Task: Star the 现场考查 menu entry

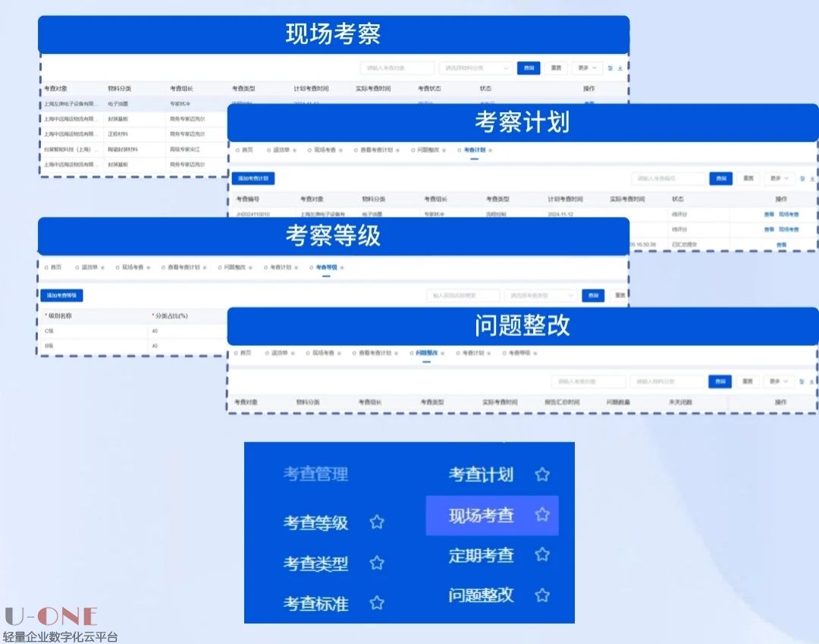Action: pos(542,514)
